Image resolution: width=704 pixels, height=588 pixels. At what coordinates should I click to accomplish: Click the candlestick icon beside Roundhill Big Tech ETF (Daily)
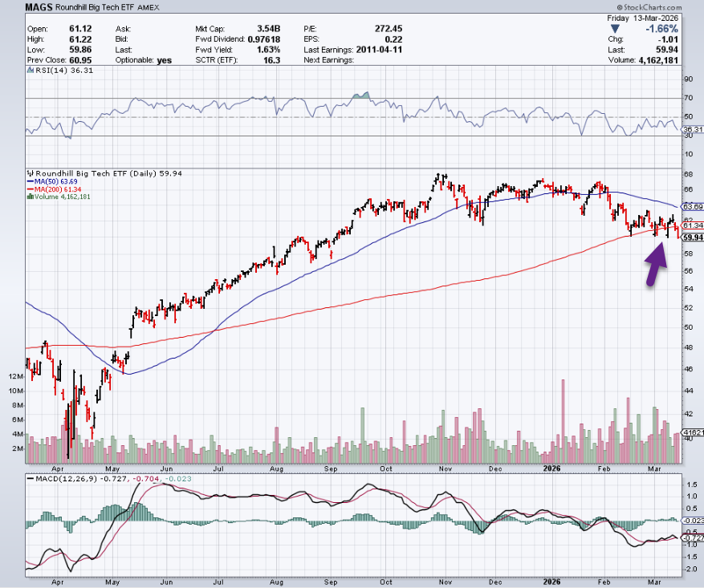coord(29,172)
